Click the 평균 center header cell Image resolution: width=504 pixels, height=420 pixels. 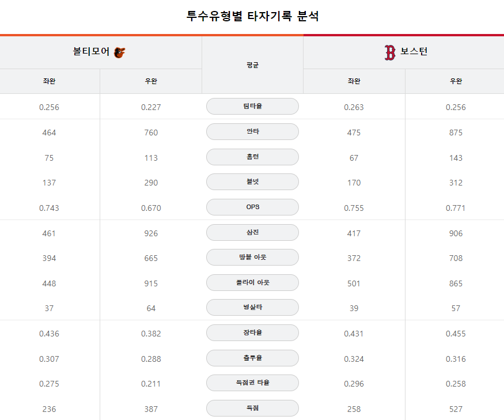pos(252,65)
